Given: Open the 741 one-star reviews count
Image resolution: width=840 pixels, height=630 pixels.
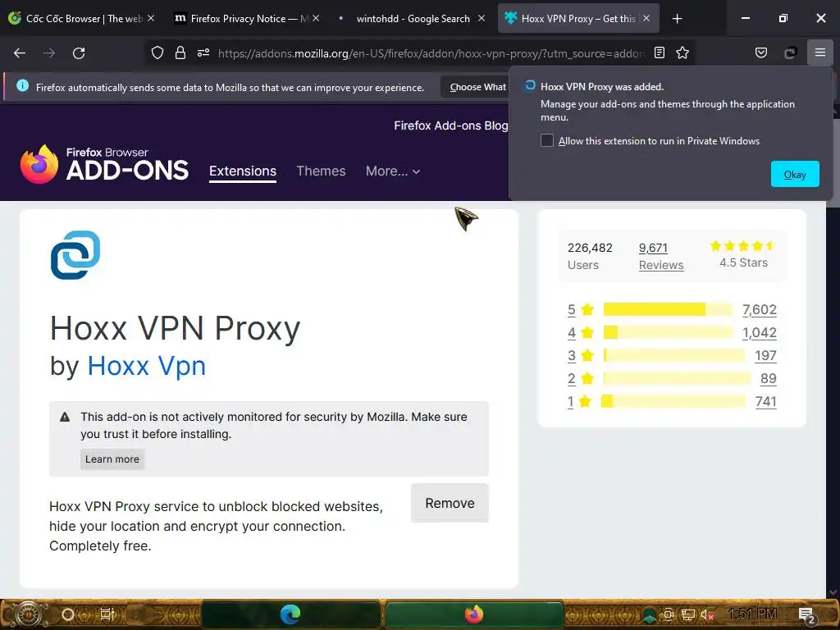Looking at the screenshot, I should pyautogui.click(x=765, y=401).
